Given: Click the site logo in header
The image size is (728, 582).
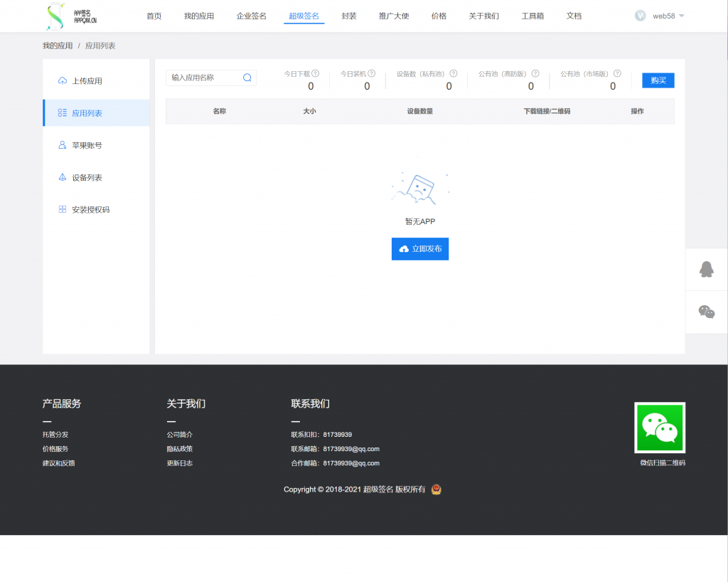Looking at the screenshot, I should [x=71, y=16].
